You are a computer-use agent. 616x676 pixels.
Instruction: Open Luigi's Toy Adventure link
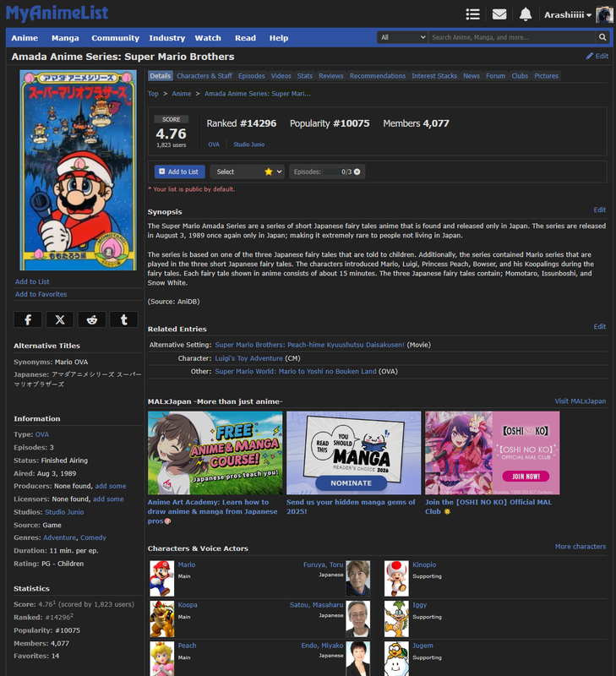click(x=248, y=358)
